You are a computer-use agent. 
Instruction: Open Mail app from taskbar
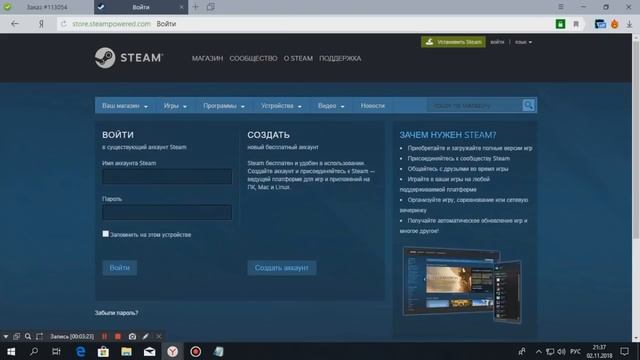coord(149,351)
